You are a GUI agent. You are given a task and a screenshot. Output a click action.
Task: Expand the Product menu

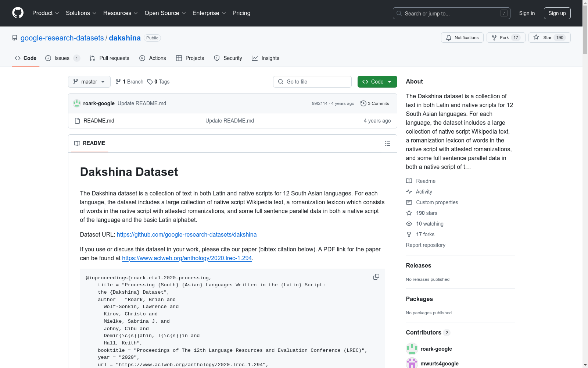46,13
